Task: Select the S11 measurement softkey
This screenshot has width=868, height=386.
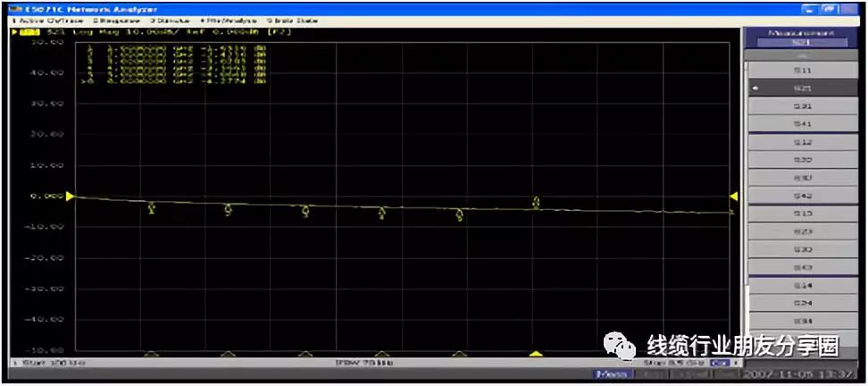Action: (802, 71)
